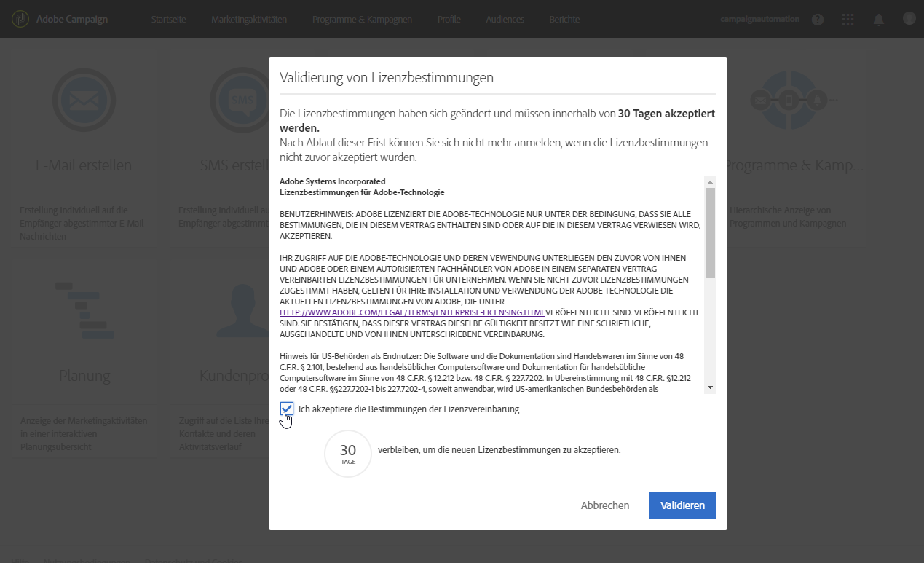Screen dimensions: 924x563
Task: Click the campaignautomation account name
Action: 760,19
